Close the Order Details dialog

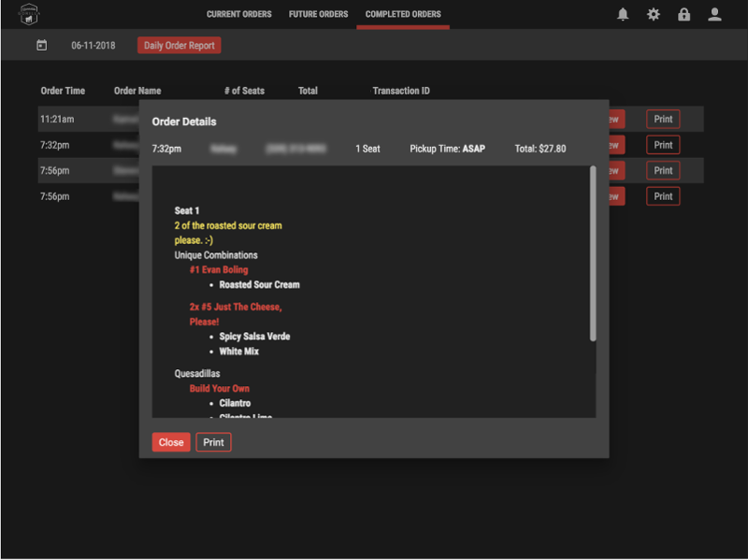171,442
